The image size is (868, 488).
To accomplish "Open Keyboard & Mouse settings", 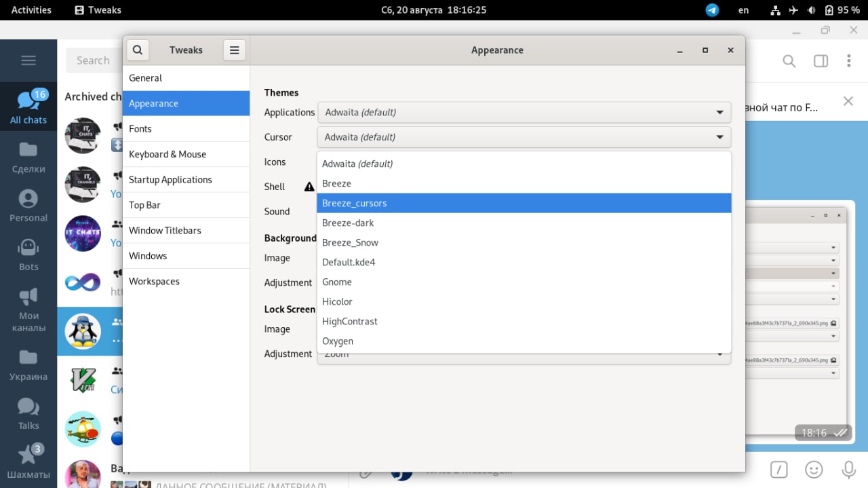I will [186, 154].
